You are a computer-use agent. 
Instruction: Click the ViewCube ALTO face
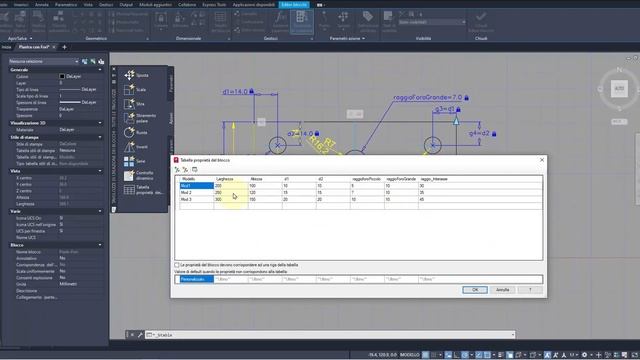coord(619,89)
